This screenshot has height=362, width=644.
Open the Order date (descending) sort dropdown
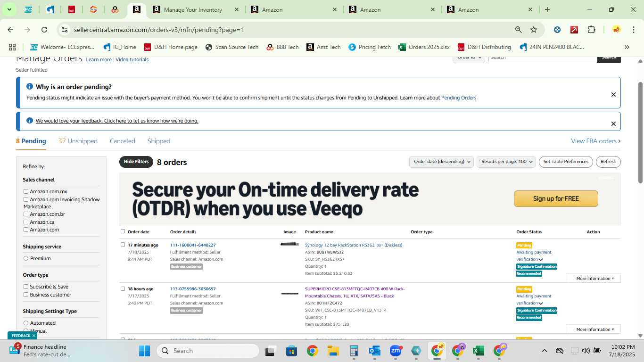[x=441, y=162]
